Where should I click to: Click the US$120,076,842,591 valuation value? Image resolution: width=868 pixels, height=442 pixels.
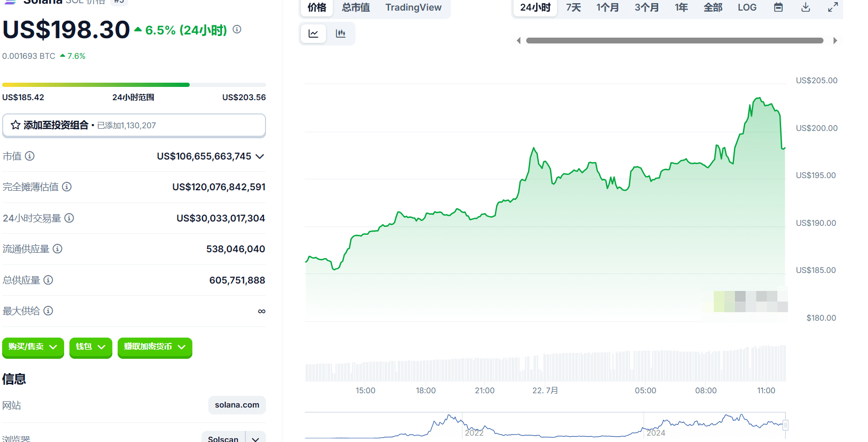tap(219, 187)
